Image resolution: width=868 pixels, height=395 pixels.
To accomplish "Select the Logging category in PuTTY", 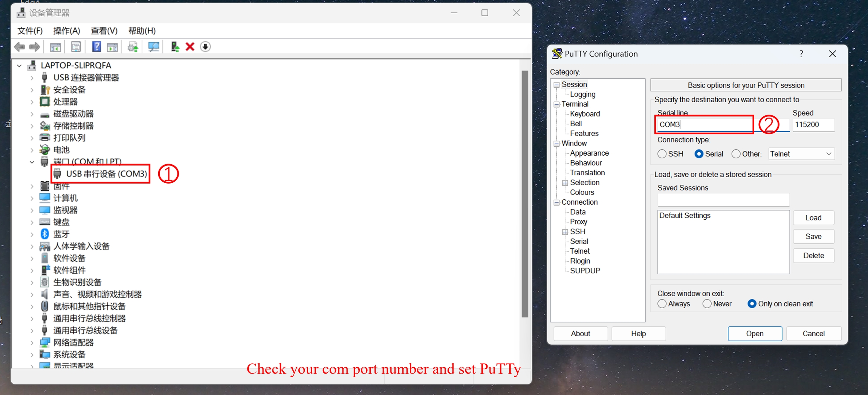I will [x=582, y=94].
